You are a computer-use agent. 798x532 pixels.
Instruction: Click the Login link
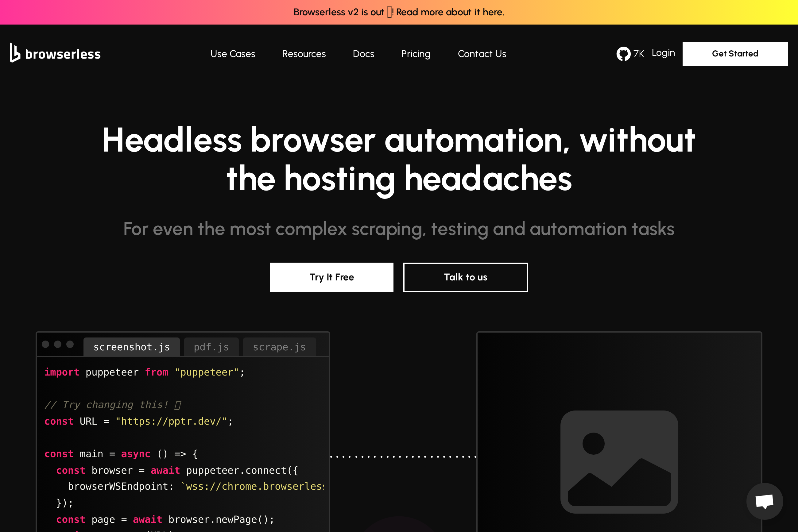click(x=663, y=53)
